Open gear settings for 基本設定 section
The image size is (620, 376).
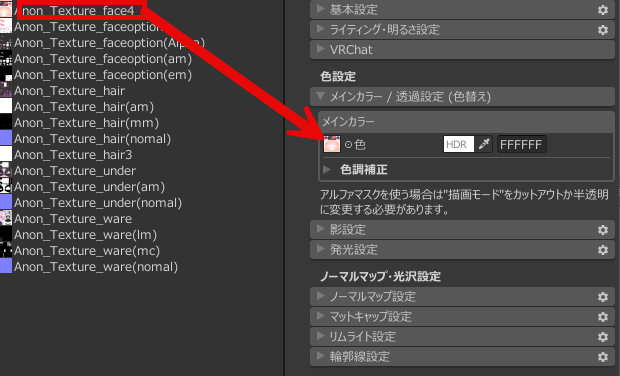603,9
